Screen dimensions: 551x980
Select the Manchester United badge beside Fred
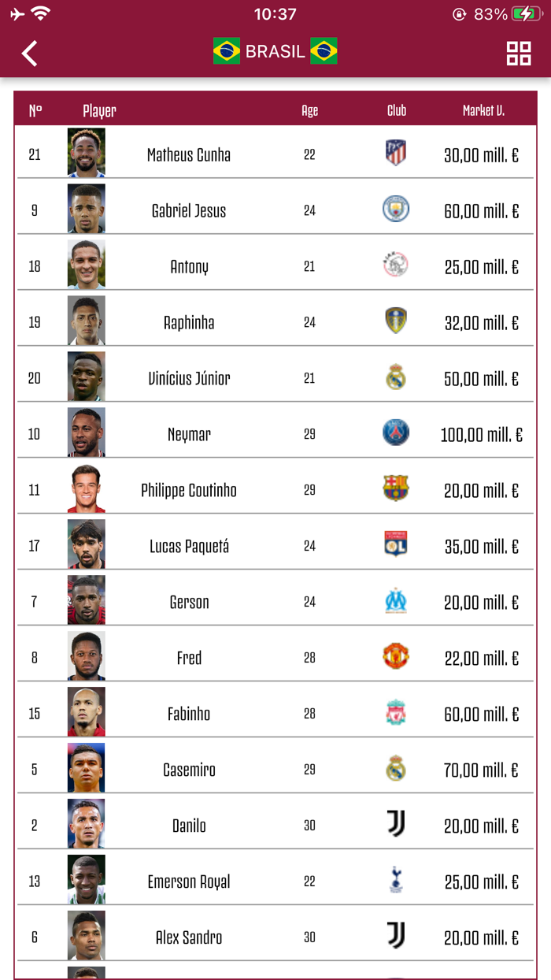[x=395, y=656]
